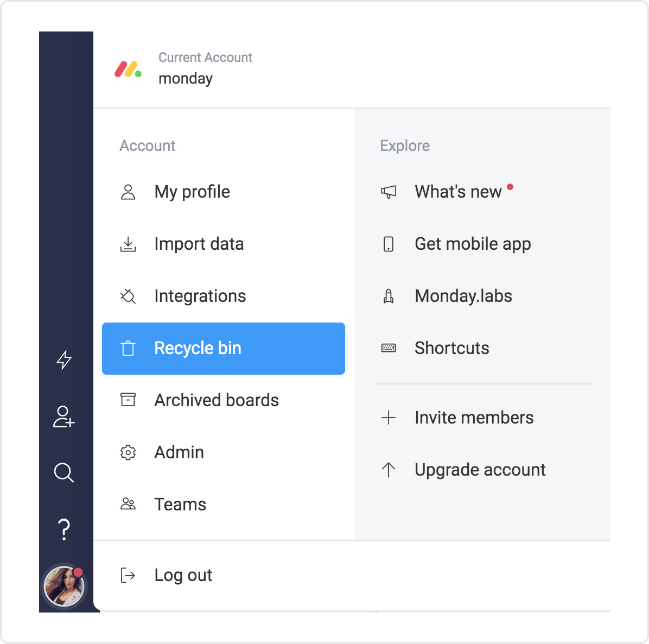
Task: Open Teams menu item
Action: click(224, 504)
